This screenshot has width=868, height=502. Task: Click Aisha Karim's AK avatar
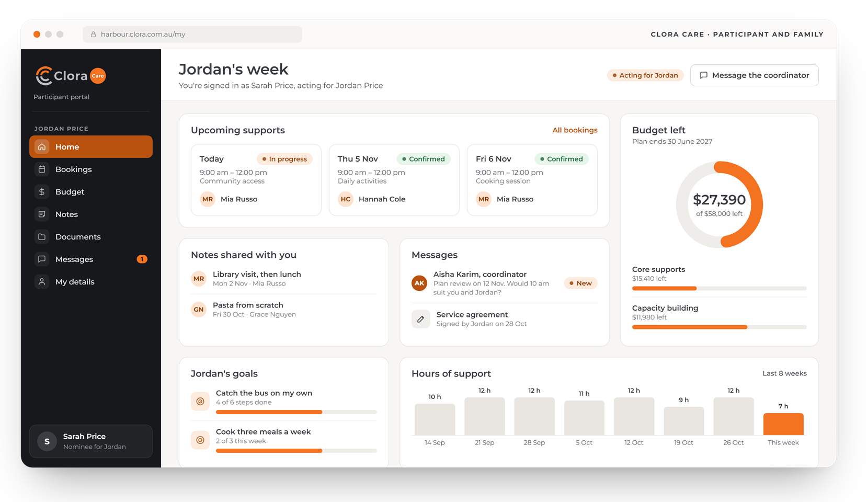(x=419, y=283)
